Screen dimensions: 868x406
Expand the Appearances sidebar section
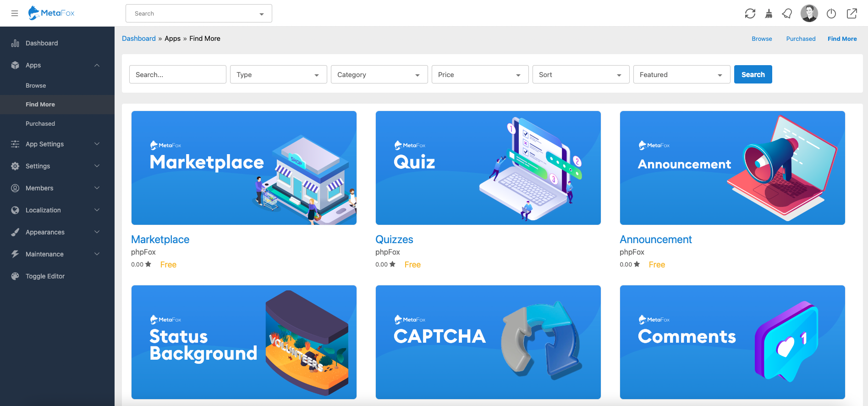pyautogui.click(x=57, y=232)
